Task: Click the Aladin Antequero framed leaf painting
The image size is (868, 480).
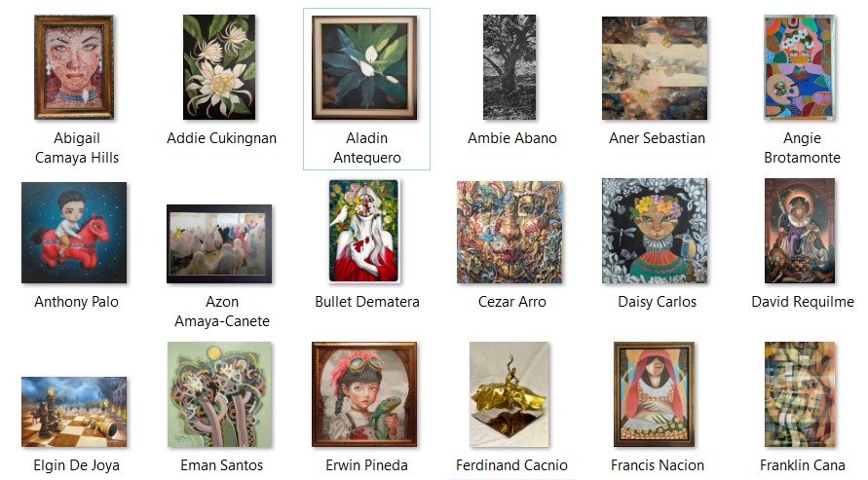Action: pyautogui.click(x=364, y=67)
